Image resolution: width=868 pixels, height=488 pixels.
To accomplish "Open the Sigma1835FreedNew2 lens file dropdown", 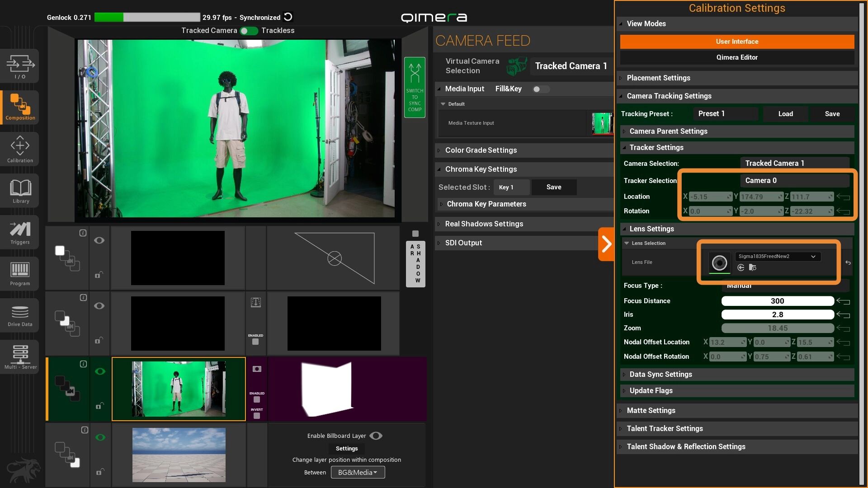I will click(x=778, y=256).
